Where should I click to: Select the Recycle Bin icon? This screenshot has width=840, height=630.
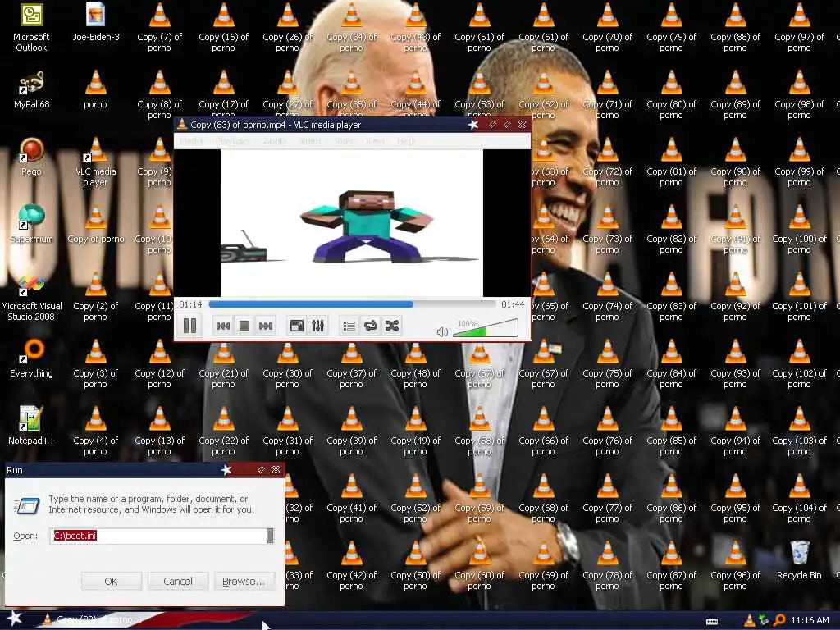point(799,560)
